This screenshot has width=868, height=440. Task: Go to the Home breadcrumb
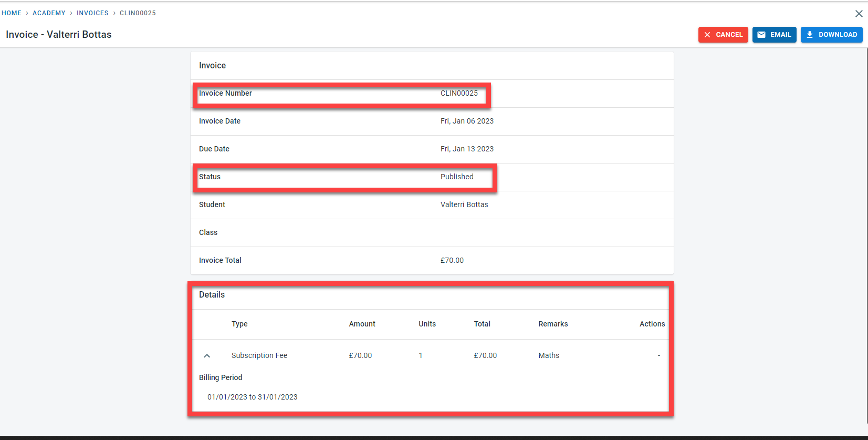(12, 13)
